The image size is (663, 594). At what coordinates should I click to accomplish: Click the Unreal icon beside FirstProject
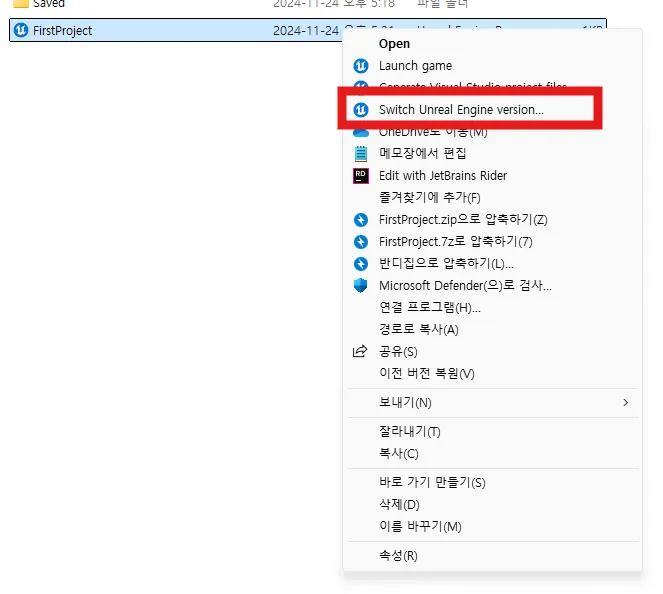coord(21,30)
